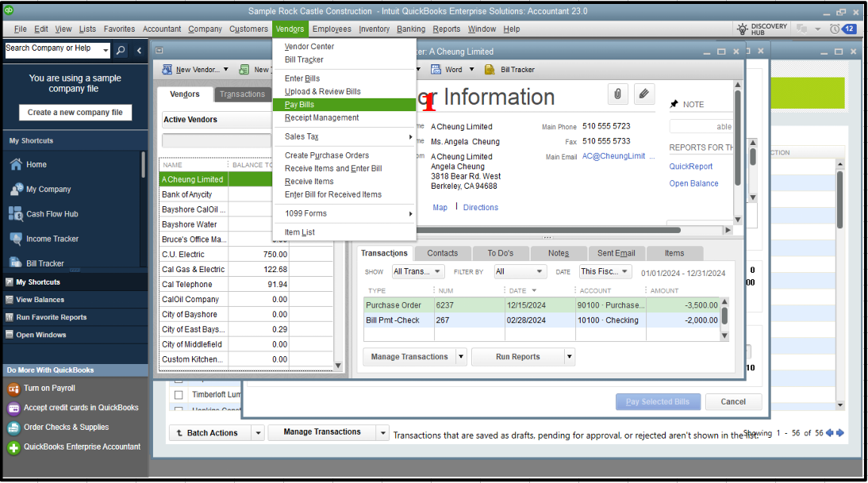The width and height of the screenshot is (868, 483).
Task: Click the search magnifier icon
Action: pyautogui.click(x=121, y=50)
